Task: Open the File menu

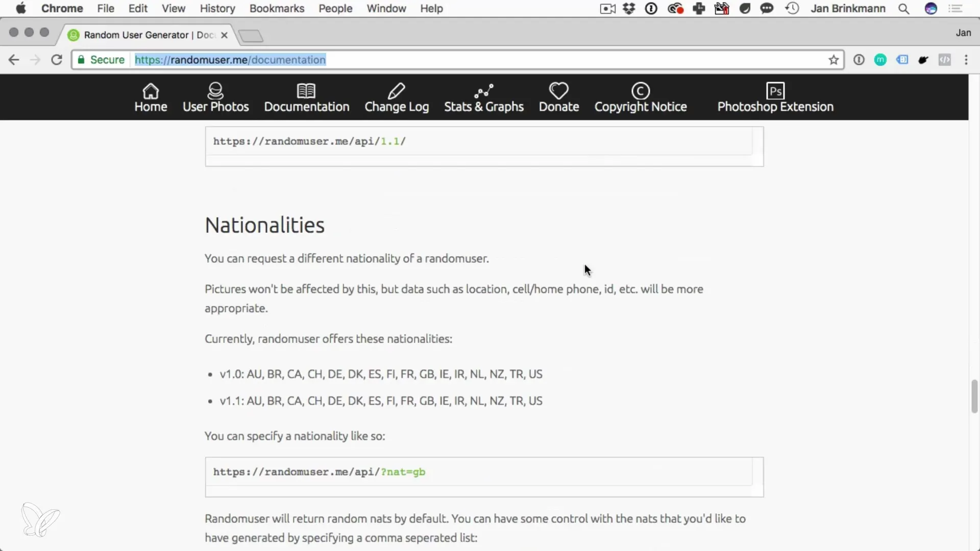Action: click(106, 8)
